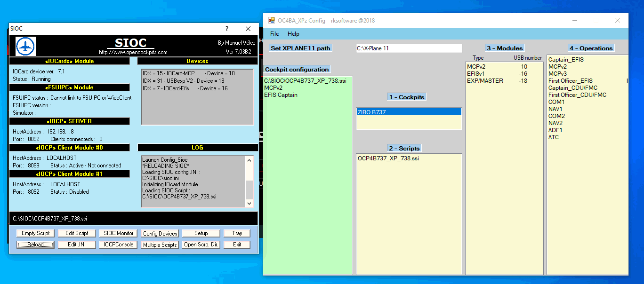Image resolution: width=644 pixels, height=284 pixels.
Task: Open the script editor via Edit Script
Action: pyautogui.click(x=76, y=233)
